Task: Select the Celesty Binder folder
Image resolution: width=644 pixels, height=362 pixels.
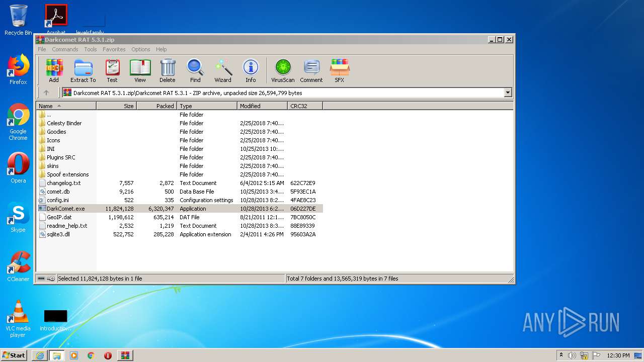Action: 64,123
